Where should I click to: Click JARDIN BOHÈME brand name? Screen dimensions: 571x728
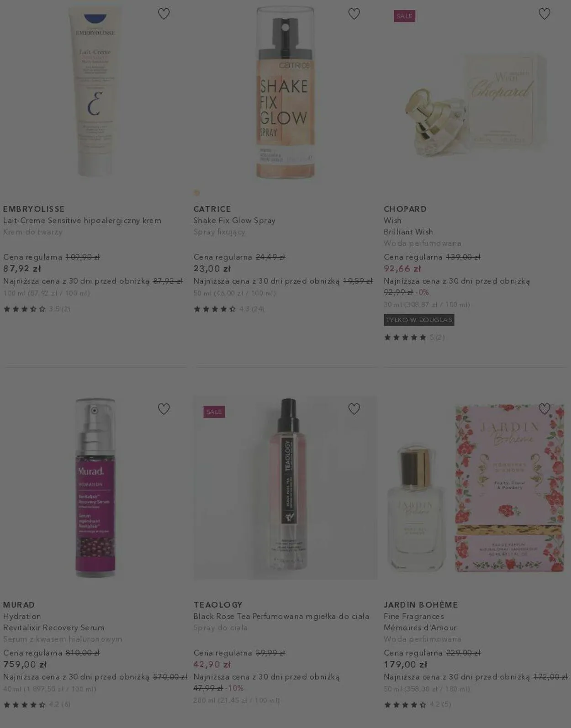pyautogui.click(x=421, y=605)
